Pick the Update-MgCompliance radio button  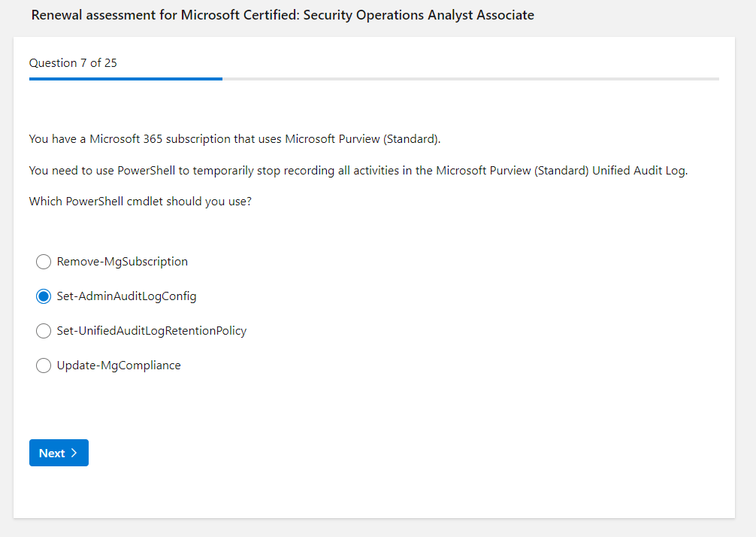click(44, 366)
